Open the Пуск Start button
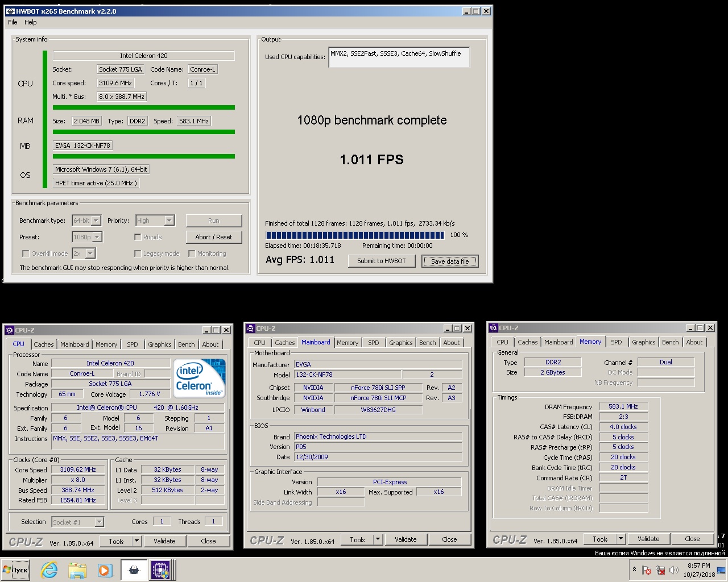728x582 pixels. pyautogui.click(x=15, y=570)
